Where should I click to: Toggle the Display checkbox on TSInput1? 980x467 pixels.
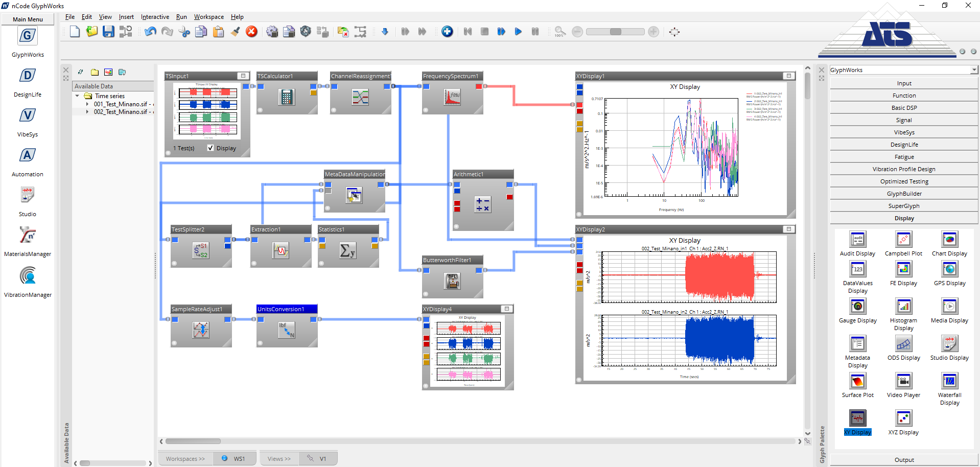click(210, 148)
